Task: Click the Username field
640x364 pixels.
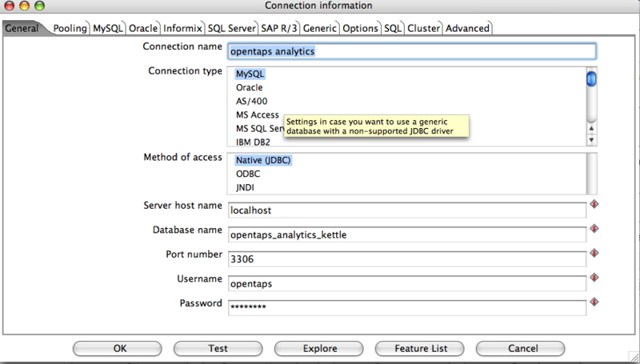Action: (407, 284)
